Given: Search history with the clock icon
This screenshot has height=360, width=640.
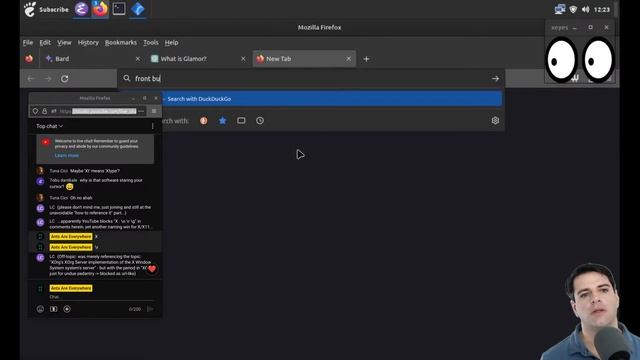Looking at the screenshot, I should 260,120.
